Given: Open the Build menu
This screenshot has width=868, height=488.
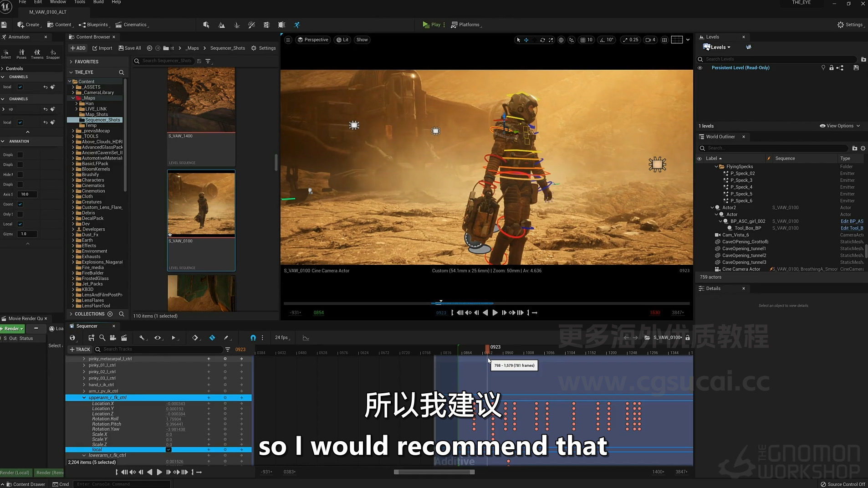Looking at the screenshot, I should [x=98, y=2].
